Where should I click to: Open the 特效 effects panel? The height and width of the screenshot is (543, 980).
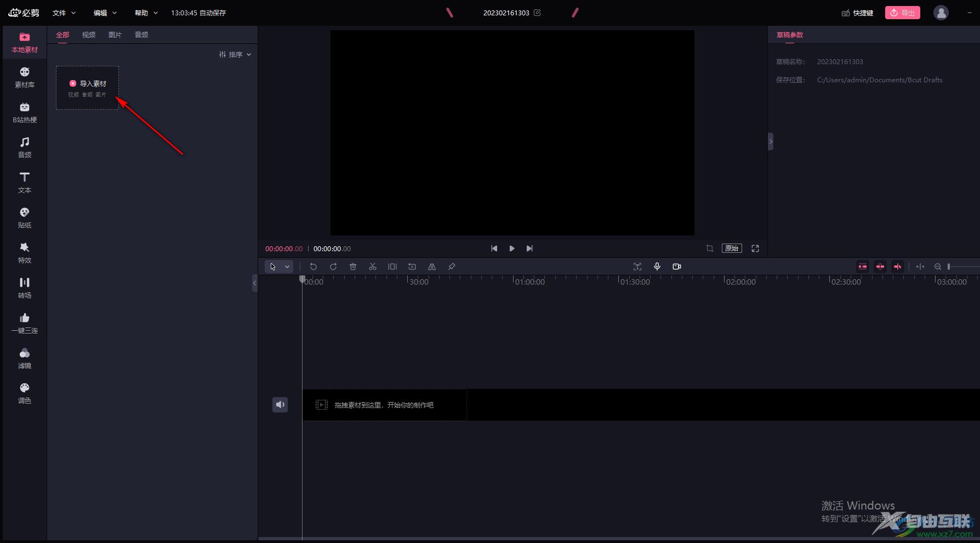[25, 253]
